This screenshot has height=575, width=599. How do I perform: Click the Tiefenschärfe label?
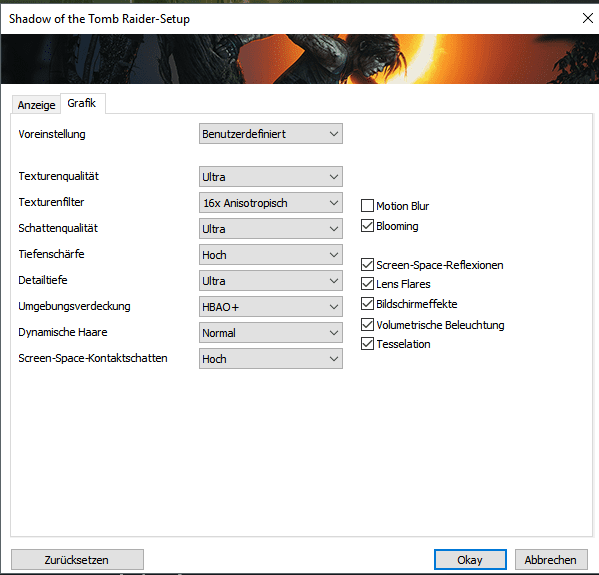[51, 254]
